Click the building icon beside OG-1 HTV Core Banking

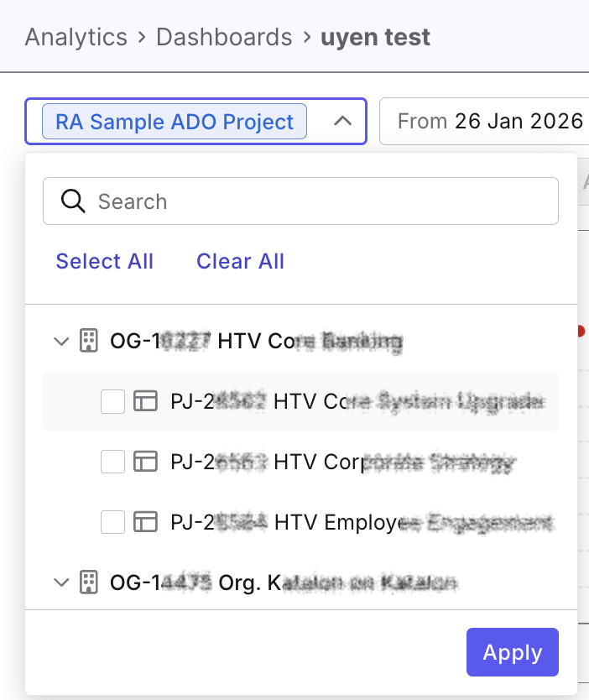click(x=87, y=341)
